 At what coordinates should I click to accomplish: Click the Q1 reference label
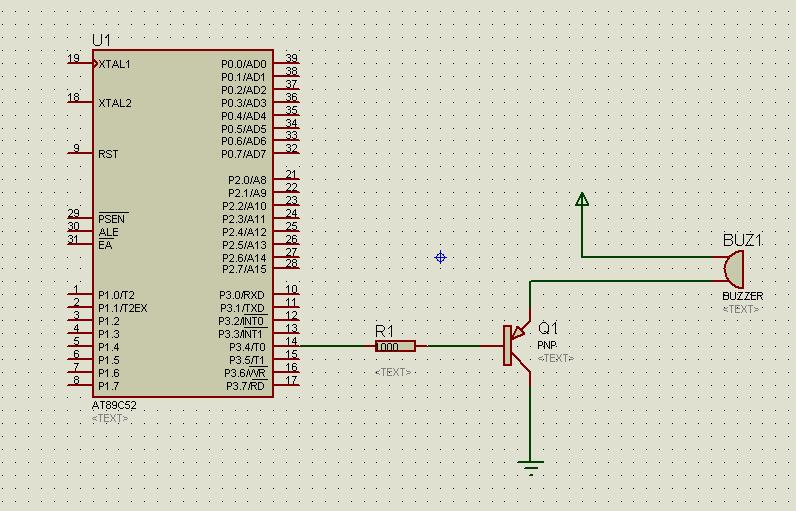(x=549, y=328)
